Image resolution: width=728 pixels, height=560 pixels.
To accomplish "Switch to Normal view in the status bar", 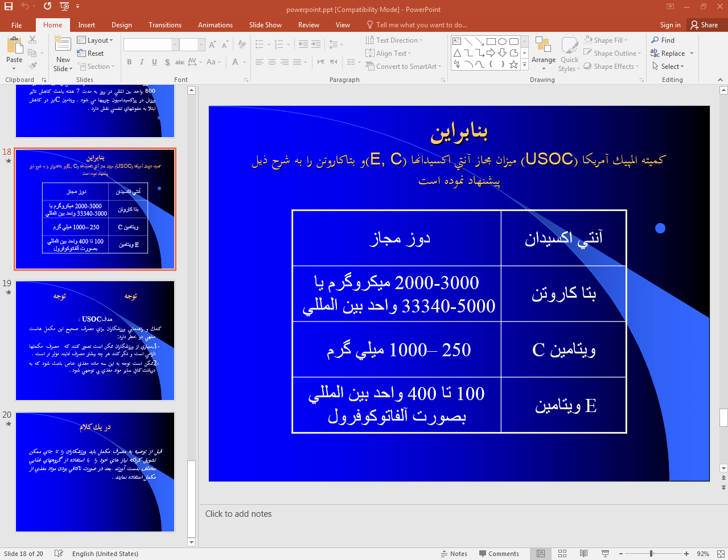I will pos(541,554).
